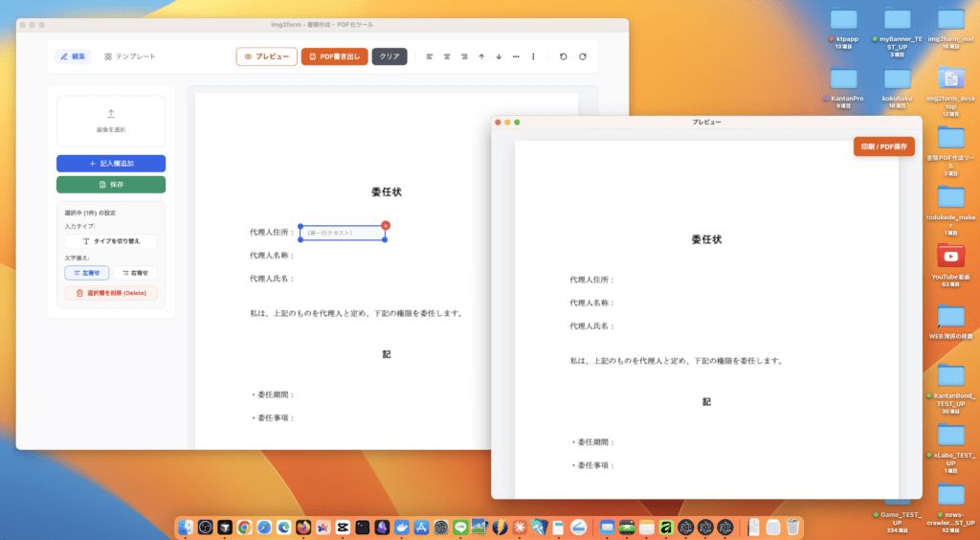Open Docker from the Dock

(401, 528)
